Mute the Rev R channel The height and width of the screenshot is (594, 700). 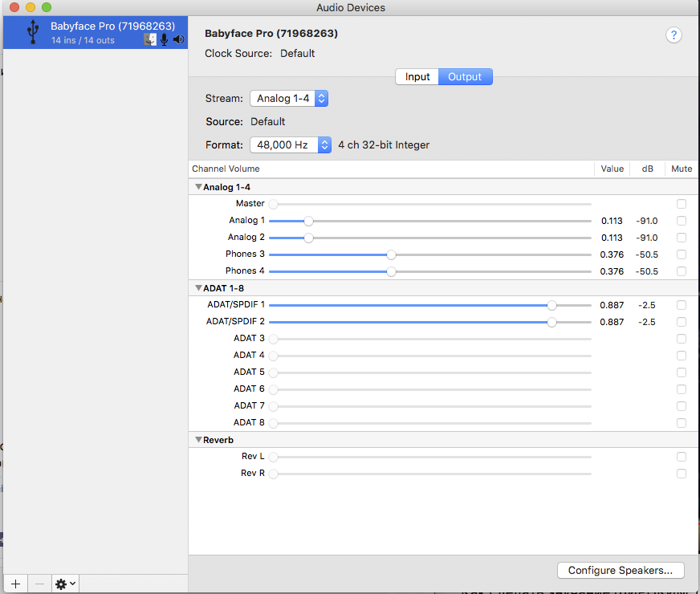pyautogui.click(x=682, y=474)
